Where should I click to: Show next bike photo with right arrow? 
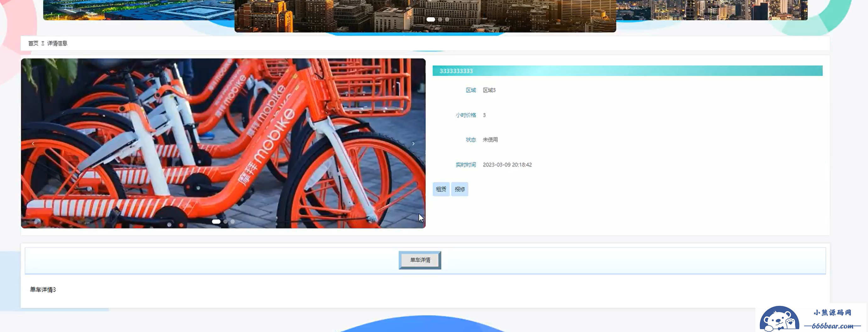click(414, 144)
